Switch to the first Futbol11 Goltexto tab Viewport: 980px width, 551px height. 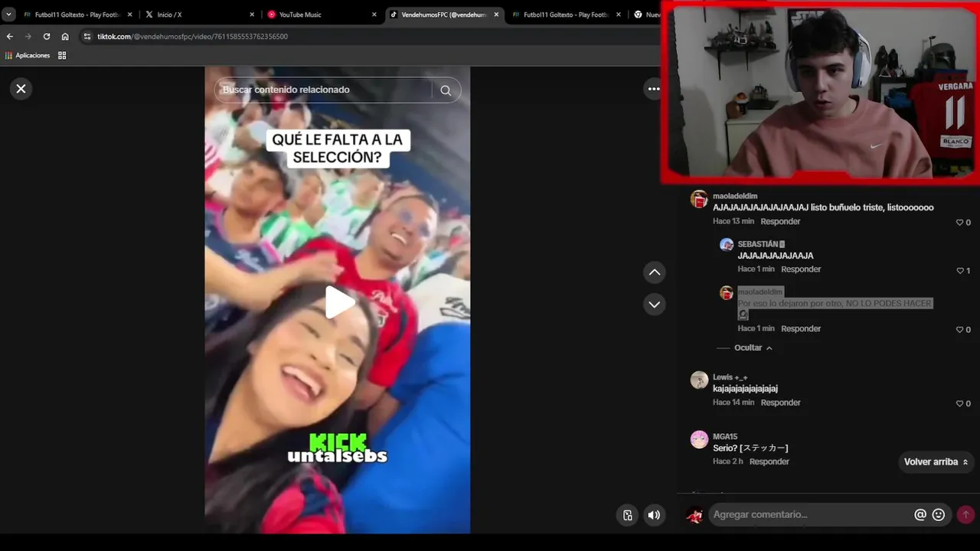coord(78,15)
